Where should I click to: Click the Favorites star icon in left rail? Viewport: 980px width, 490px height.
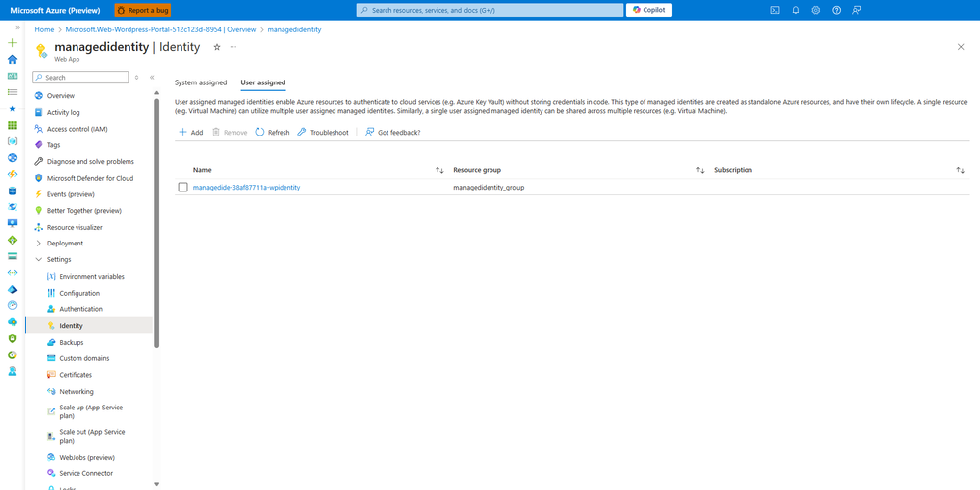pyautogui.click(x=12, y=108)
